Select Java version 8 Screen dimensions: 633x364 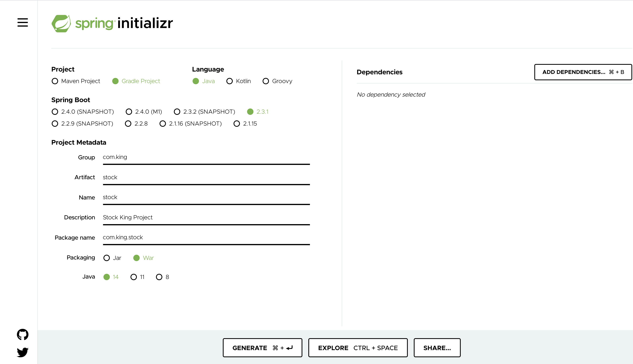159,277
